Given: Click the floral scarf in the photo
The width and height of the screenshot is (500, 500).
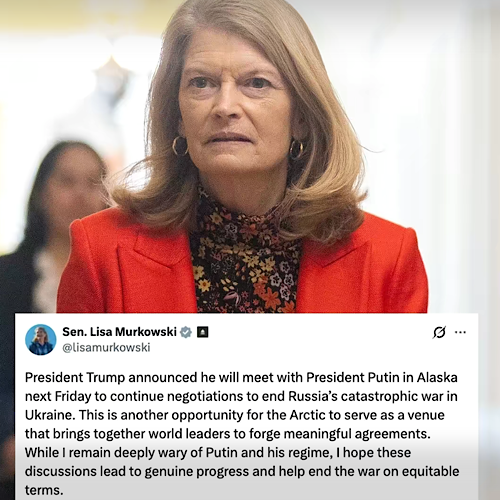Looking at the screenshot, I should (247, 260).
